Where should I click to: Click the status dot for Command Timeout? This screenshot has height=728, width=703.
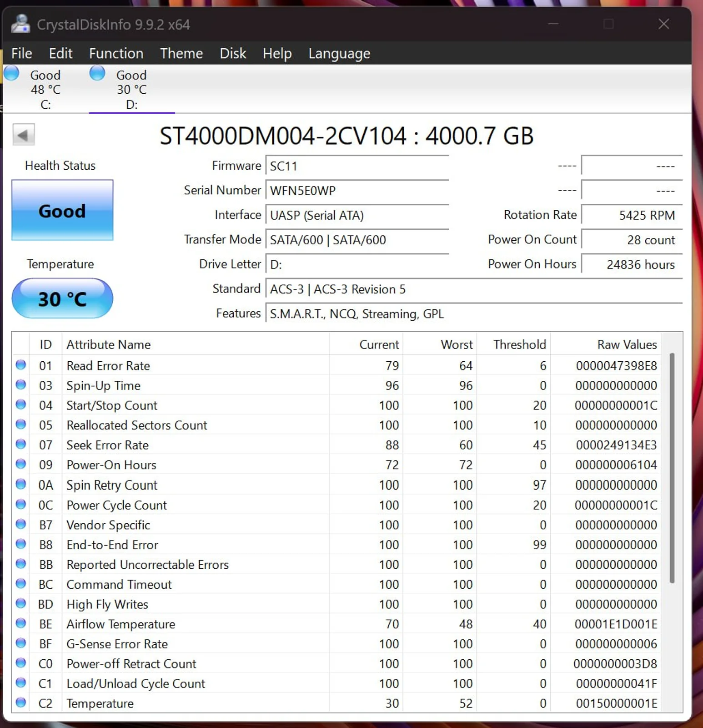coord(21,584)
